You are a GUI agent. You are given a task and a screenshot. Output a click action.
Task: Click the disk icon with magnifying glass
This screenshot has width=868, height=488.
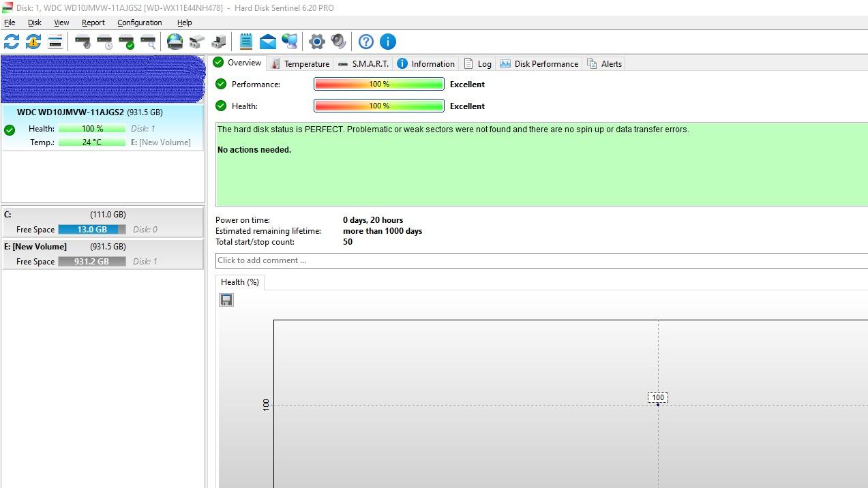[x=148, y=42]
